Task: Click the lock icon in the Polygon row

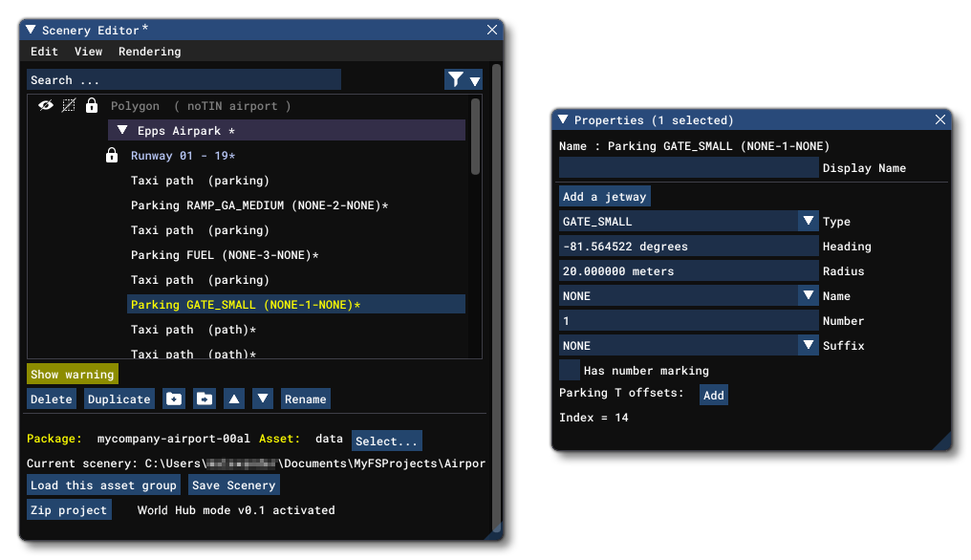Action: coord(92,106)
